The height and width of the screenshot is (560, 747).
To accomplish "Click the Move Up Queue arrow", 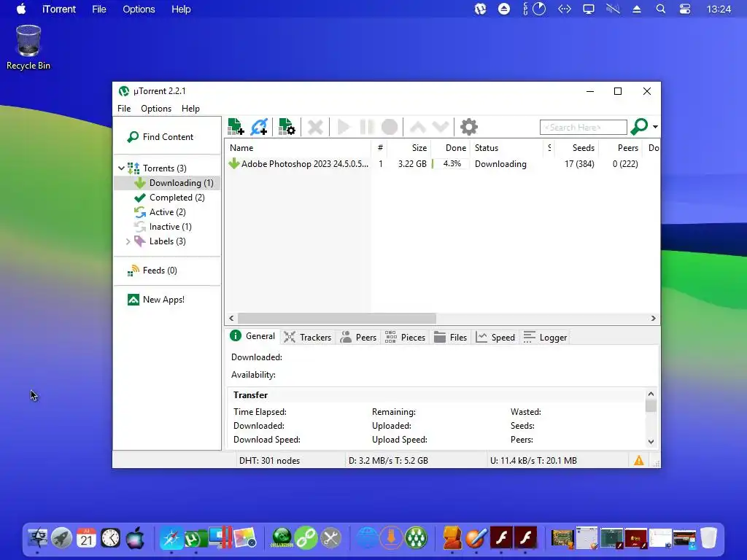I will (418, 127).
